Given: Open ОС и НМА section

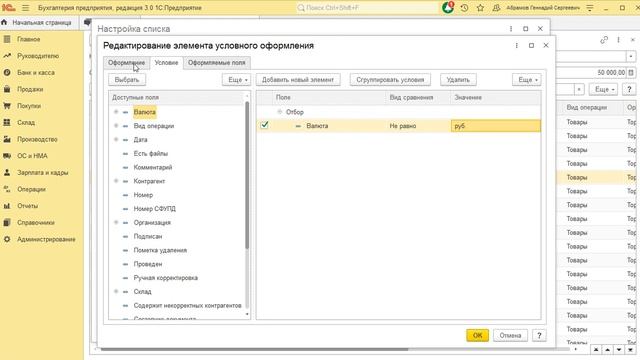Looking at the screenshot, I should click(32, 156).
